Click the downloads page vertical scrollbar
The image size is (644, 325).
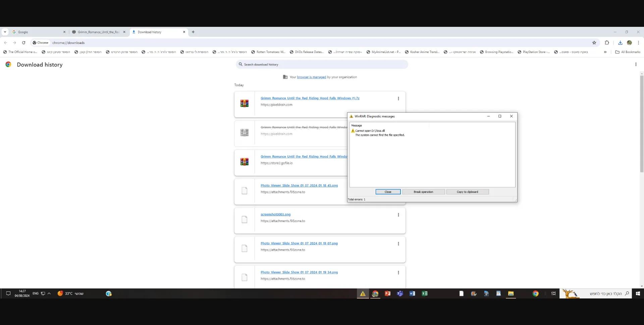(x=642, y=134)
